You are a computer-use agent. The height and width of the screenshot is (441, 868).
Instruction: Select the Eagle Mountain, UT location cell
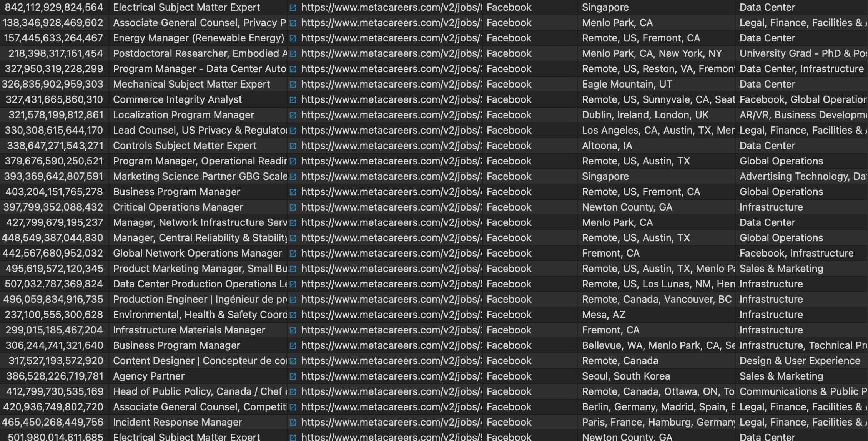coord(627,84)
